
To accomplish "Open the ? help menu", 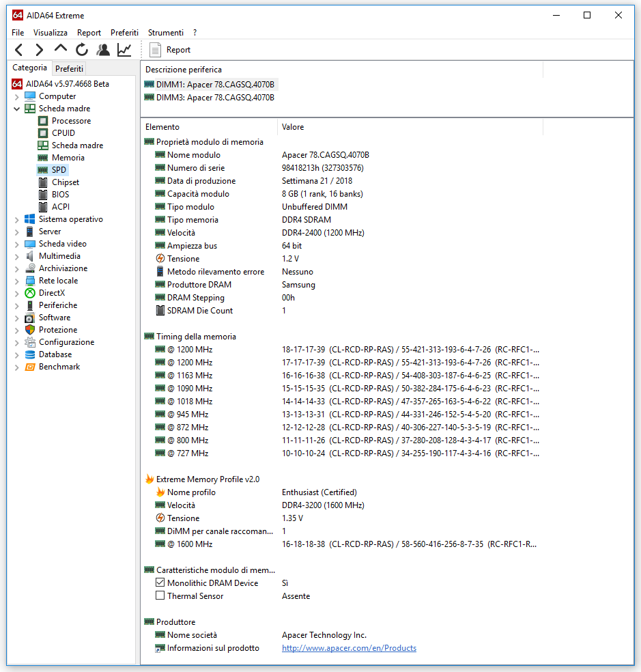I will point(195,33).
